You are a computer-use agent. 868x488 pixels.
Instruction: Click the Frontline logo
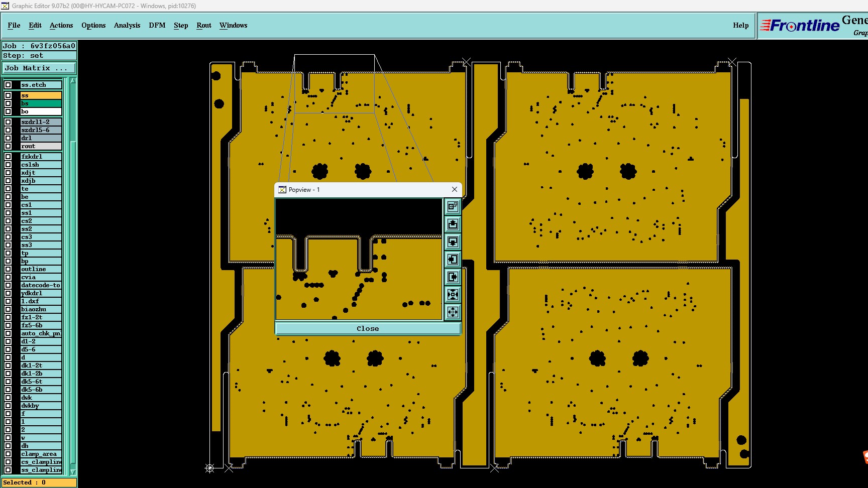(x=800, y=25)
